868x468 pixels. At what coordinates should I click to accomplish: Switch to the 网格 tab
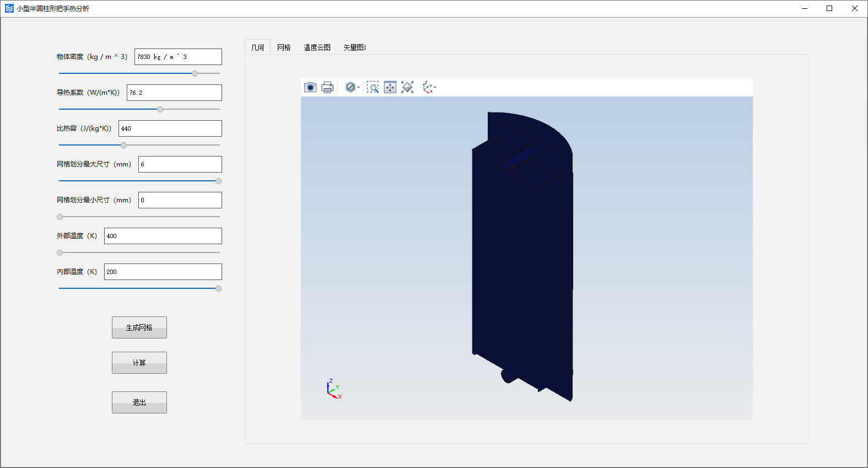point(284,47)
